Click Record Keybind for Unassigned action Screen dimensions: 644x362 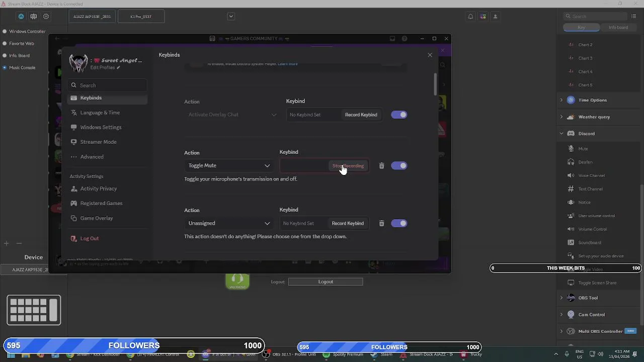point(348,223)
